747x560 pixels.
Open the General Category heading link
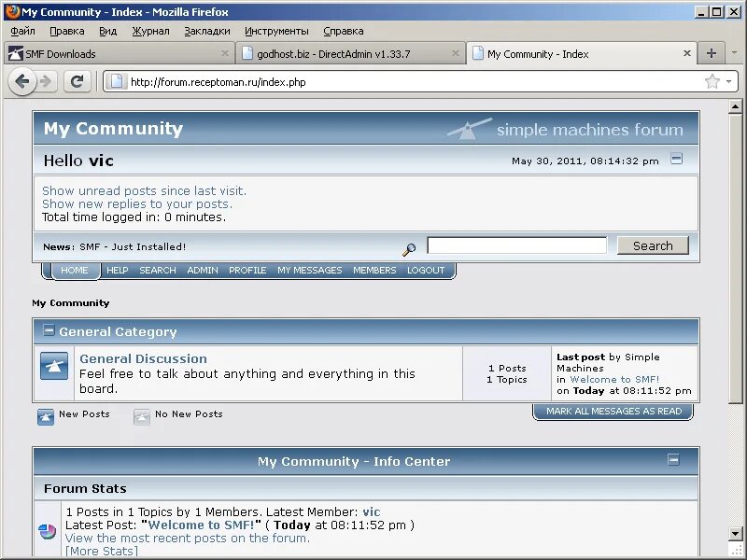coord(118,331)
